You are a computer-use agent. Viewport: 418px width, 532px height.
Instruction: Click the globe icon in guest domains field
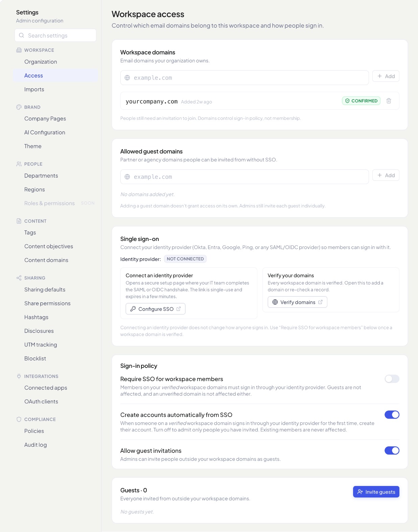point(127,177)
